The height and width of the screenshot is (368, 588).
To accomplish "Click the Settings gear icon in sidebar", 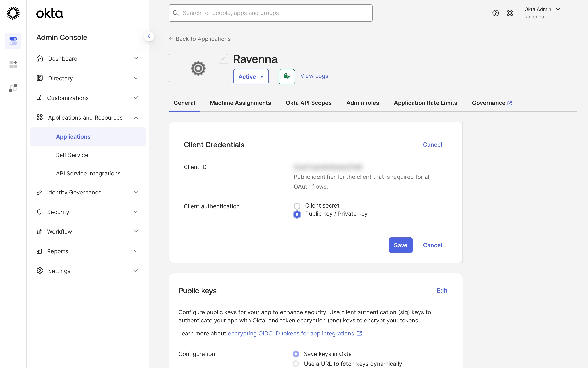I will [x=40, y=271].
